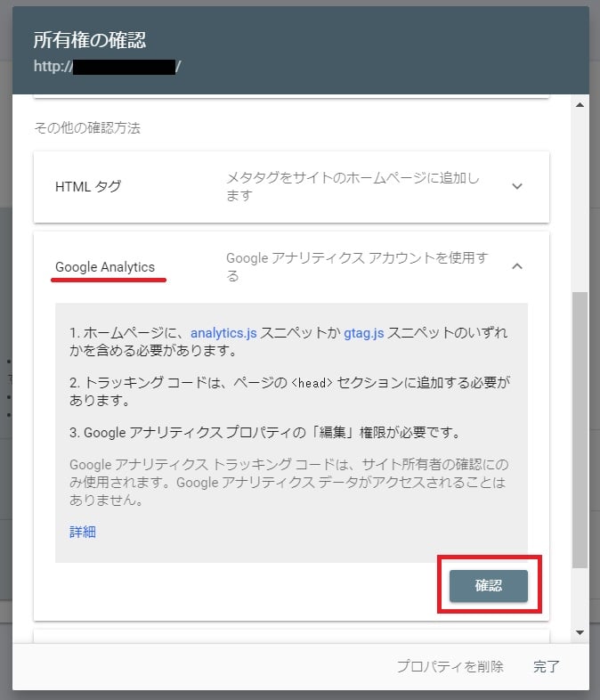Click the scrollbar up arrow
Image resolution: width=600 pixels, height=700 pixels.
(580, 105)
